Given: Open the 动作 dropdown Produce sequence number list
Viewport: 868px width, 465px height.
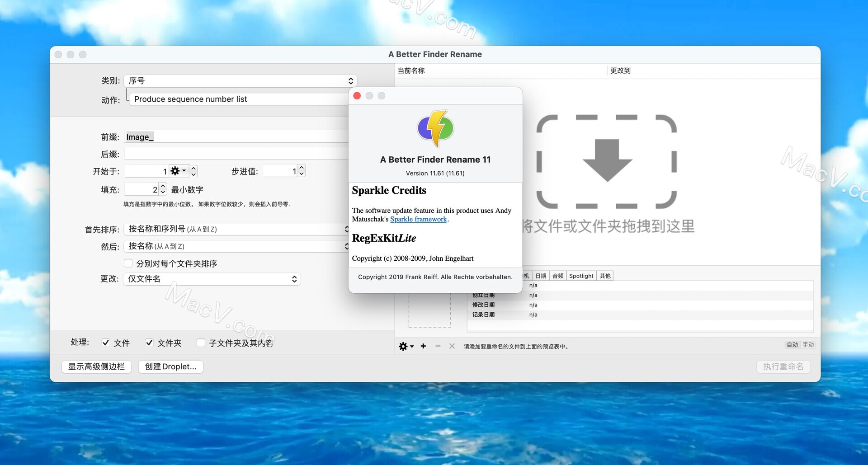Looking at the screenshot, I should coord(240,99).
